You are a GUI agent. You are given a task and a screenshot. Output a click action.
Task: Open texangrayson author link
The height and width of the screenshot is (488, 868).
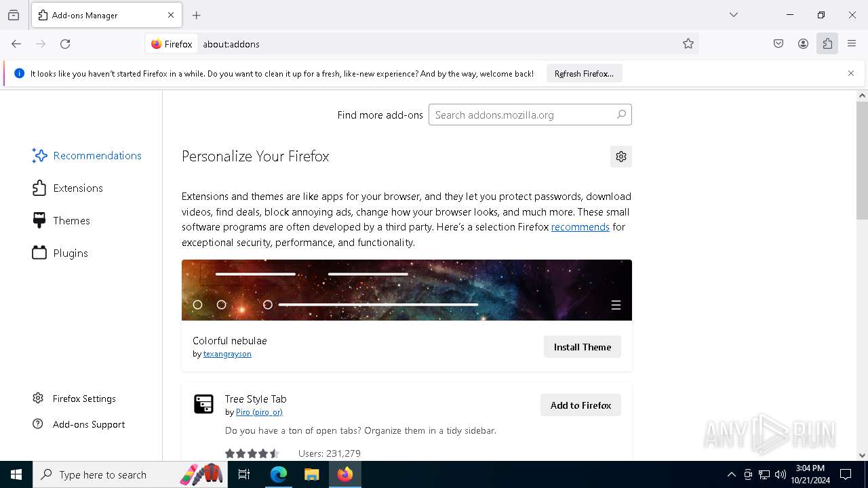pos(227,354)
